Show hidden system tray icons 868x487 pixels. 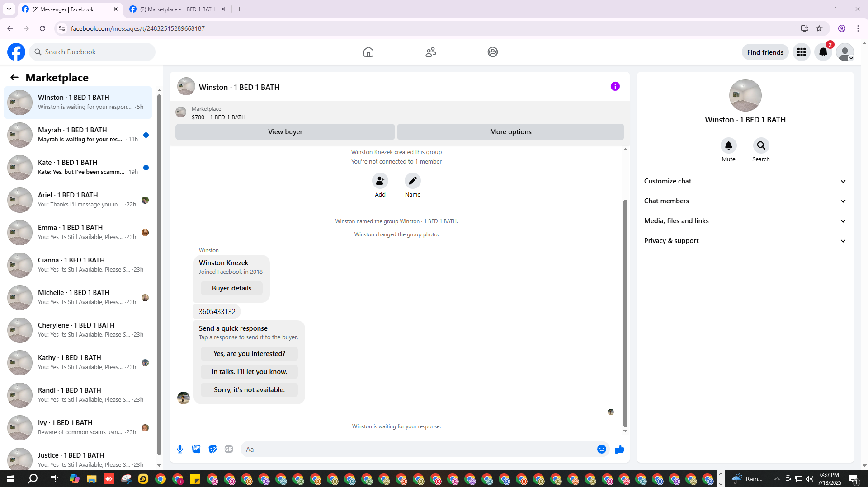click(x=777, y=479)
